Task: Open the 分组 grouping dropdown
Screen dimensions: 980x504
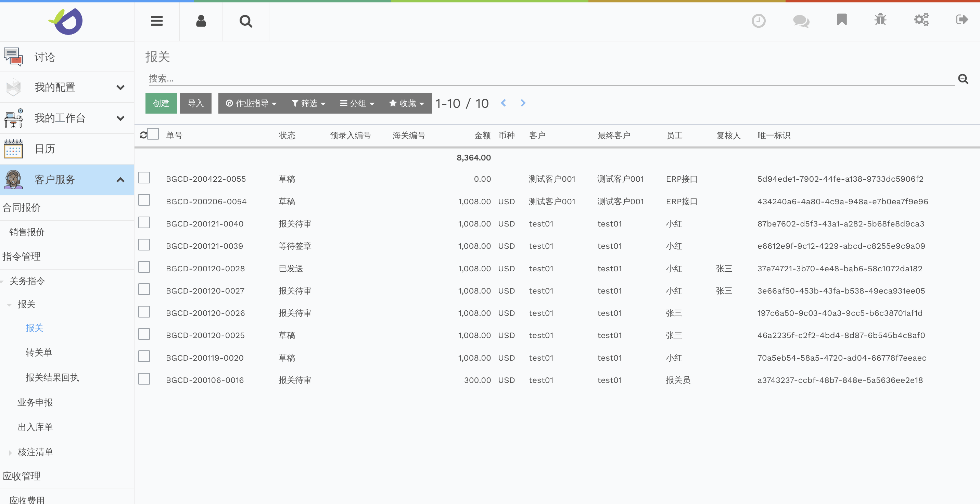Action: click(357, 103)
